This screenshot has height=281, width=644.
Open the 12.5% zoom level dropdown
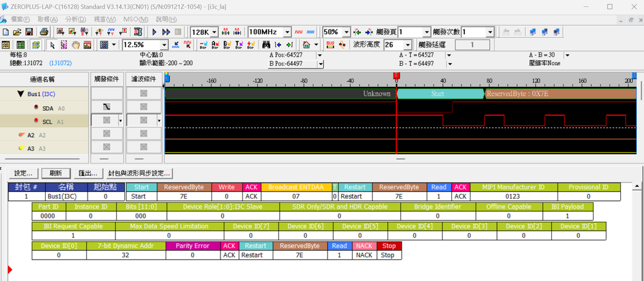pyautogui.click(x=164, y=45)
